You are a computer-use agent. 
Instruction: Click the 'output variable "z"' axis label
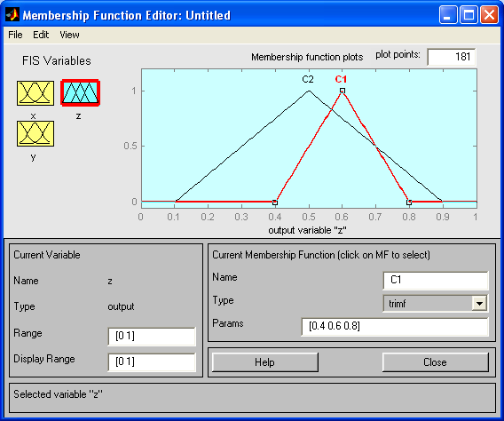click(x=308, y=230)
